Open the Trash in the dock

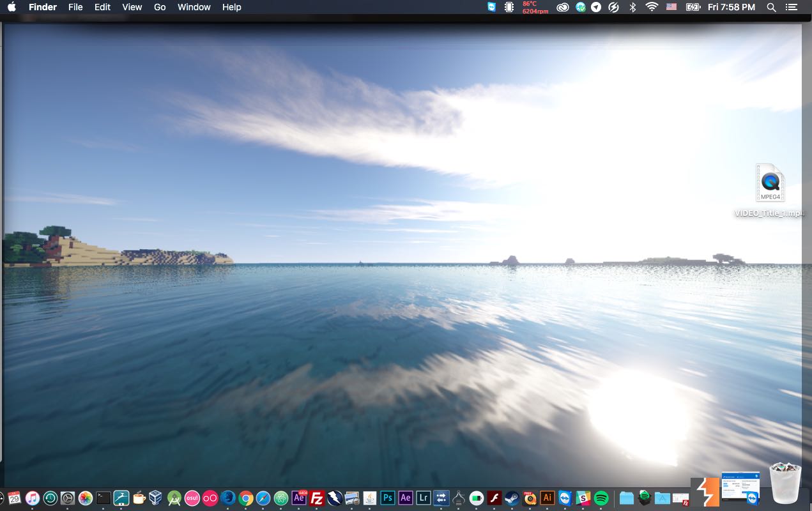(x=785, y=484)
